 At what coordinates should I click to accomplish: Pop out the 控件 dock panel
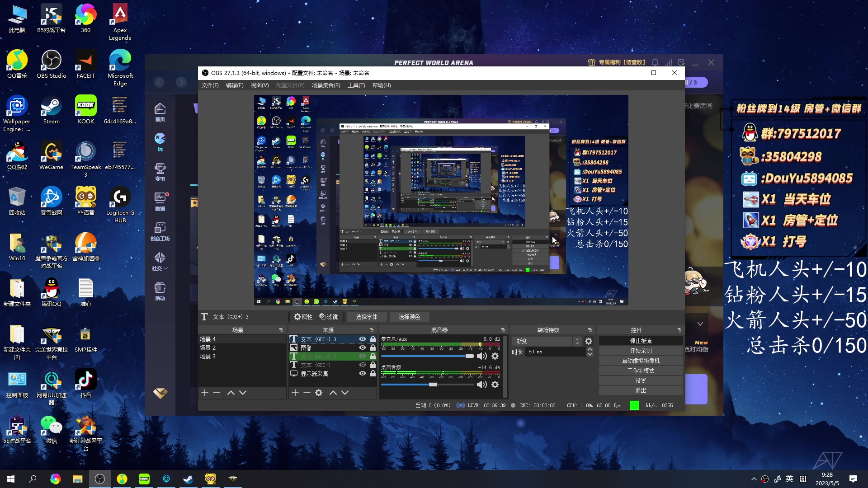(679, 330)
